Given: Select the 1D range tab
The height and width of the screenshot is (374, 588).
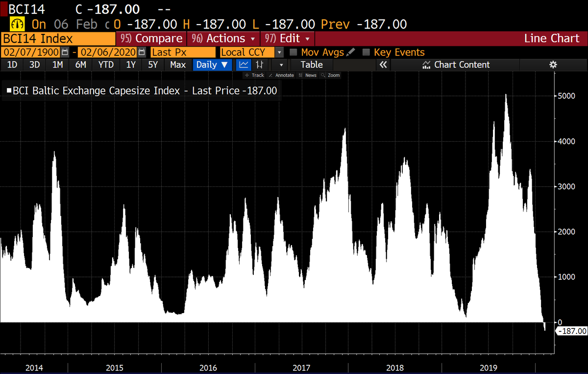Looking at the screenshot, I should click(12, 65).
